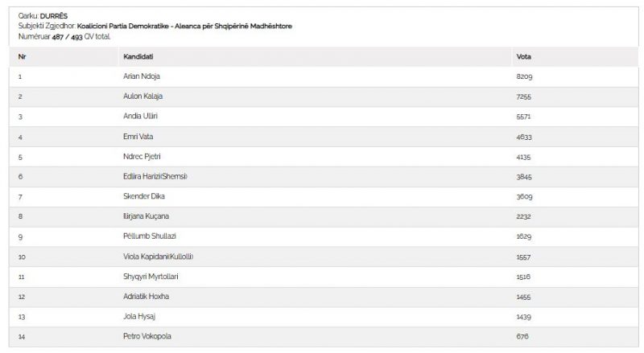Select the Adriatik Hoxha row
The image size is (644, 353).
pyautogui.click(x=324, y=297)
